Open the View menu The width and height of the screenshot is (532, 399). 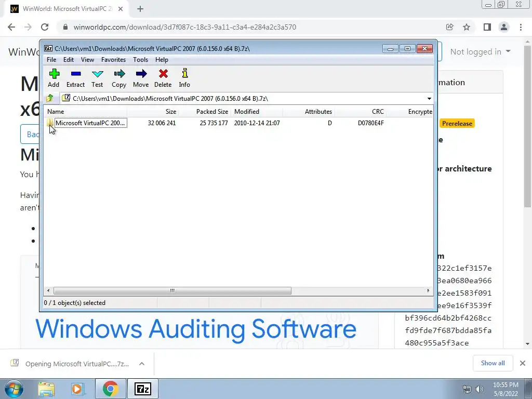click(87, 60)
